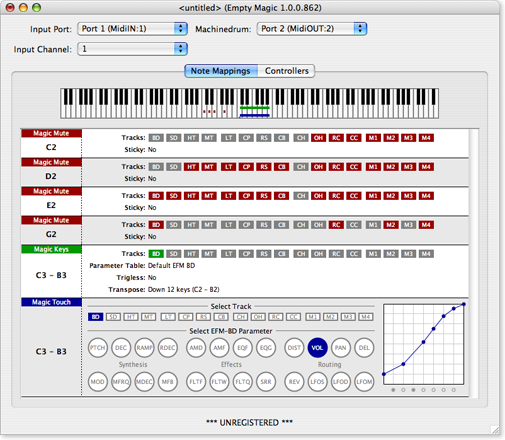
Task: Pick the FLTF filter parameter
Action: 196,382
